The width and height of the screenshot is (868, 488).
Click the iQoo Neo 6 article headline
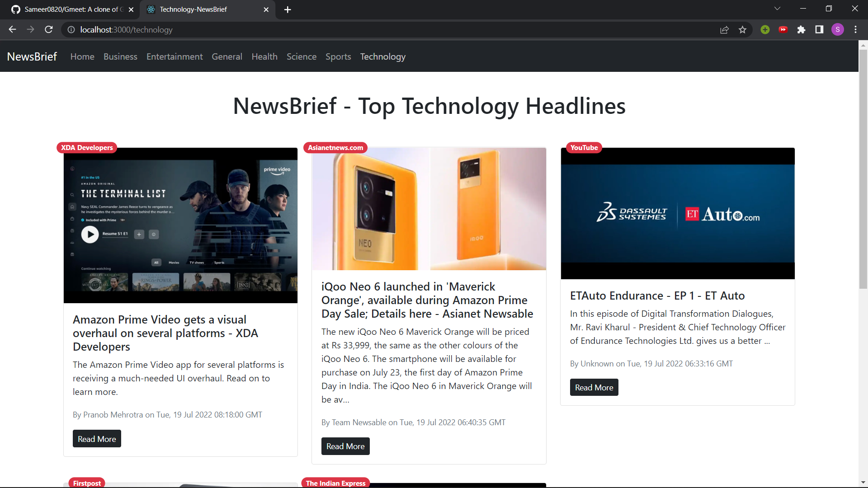(427, 300)
